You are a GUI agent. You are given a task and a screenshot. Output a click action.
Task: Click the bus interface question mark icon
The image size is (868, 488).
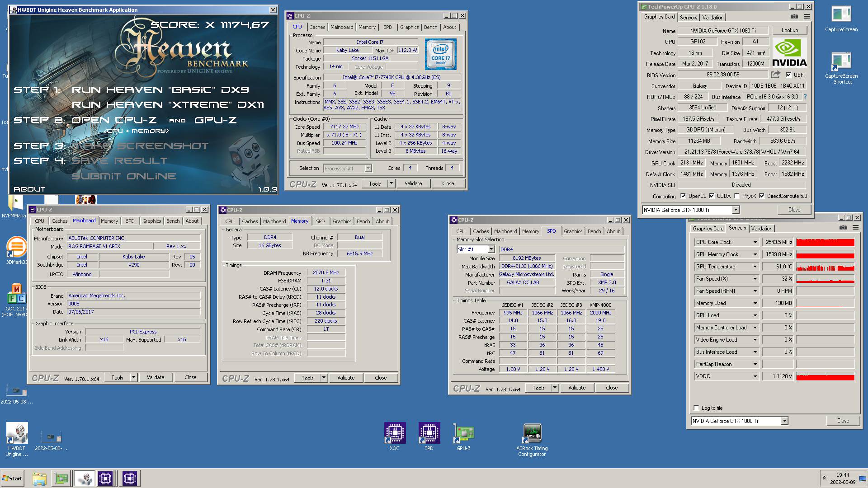[805, 97]
